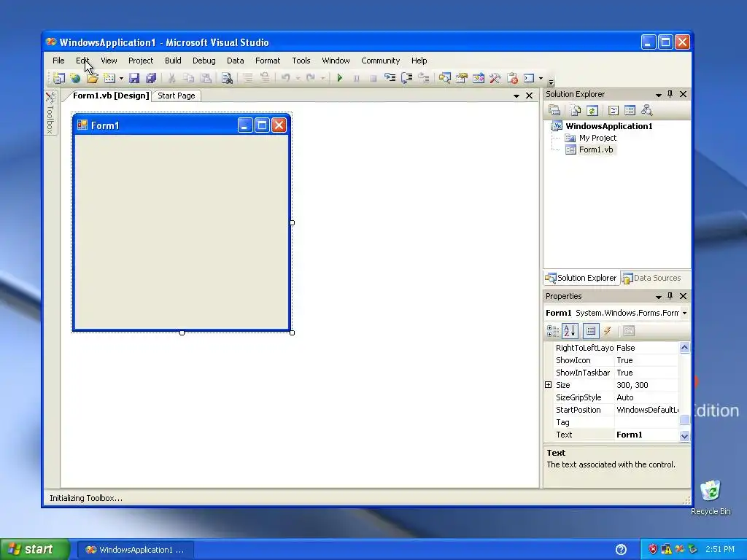747x560 pixels.
Task: Open toolbar options overflow arrow
Action: coord(551,82)
